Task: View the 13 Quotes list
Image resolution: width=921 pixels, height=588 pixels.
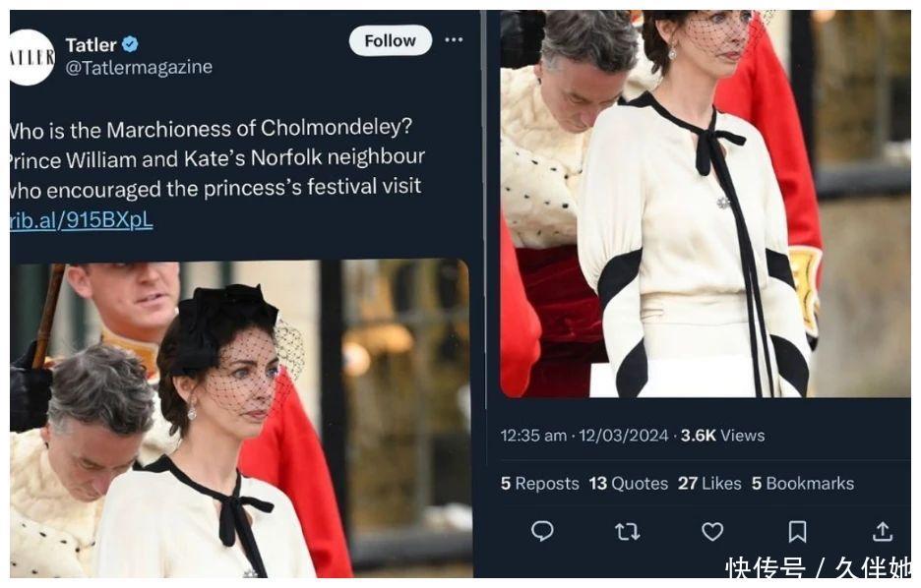Action: pyautogui.click(x=628, y=483)
